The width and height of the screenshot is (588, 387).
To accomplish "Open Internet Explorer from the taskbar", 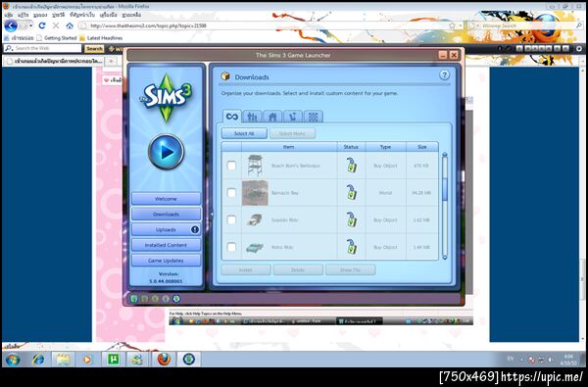I will click(38, 360).
